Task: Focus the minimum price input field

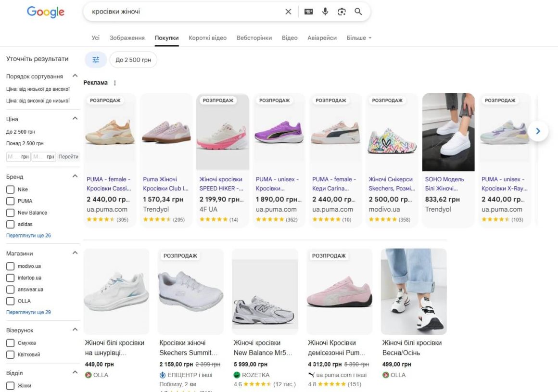Action: tap(18, 156)
